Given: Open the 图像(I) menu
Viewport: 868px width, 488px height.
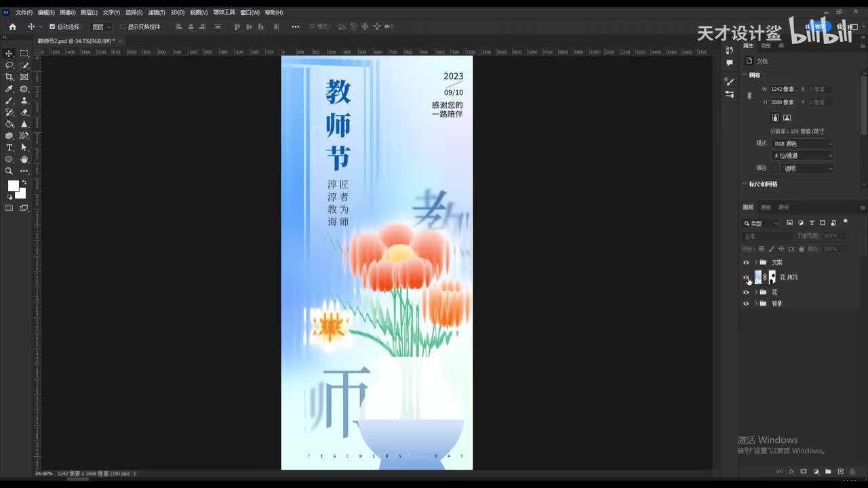Looking at the screenshot, I should tap(68, 12).
